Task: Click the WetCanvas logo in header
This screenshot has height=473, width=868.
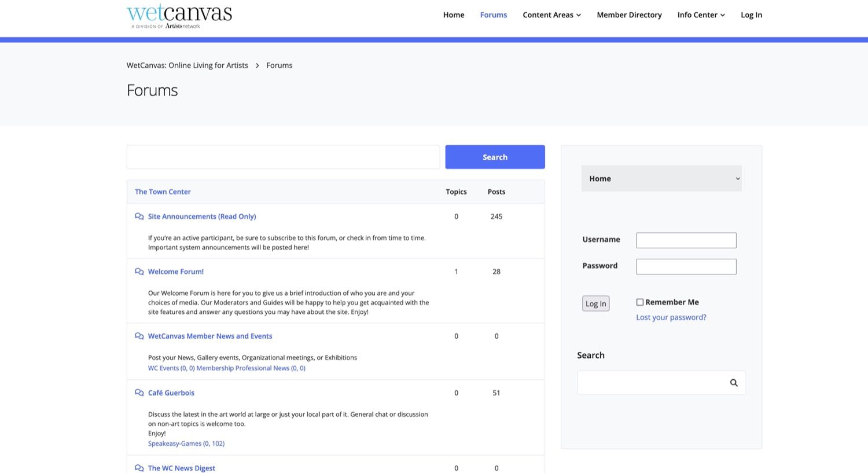Action: point(179,16)
